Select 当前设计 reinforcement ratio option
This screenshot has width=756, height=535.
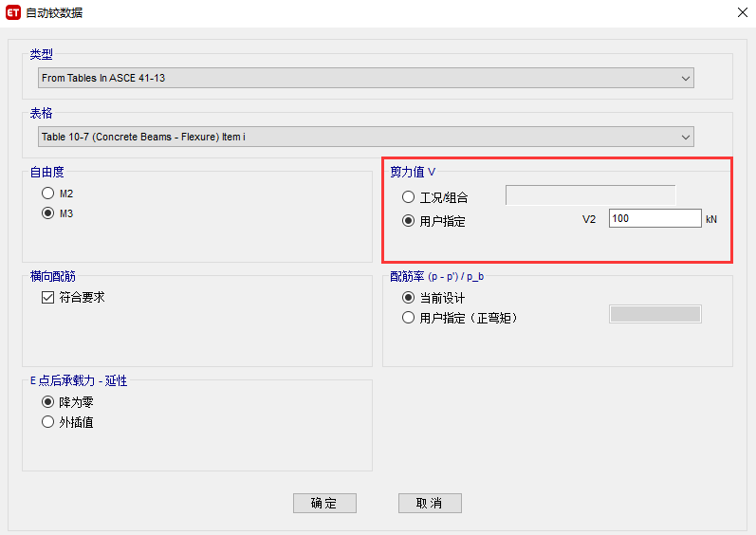(409, 298)
